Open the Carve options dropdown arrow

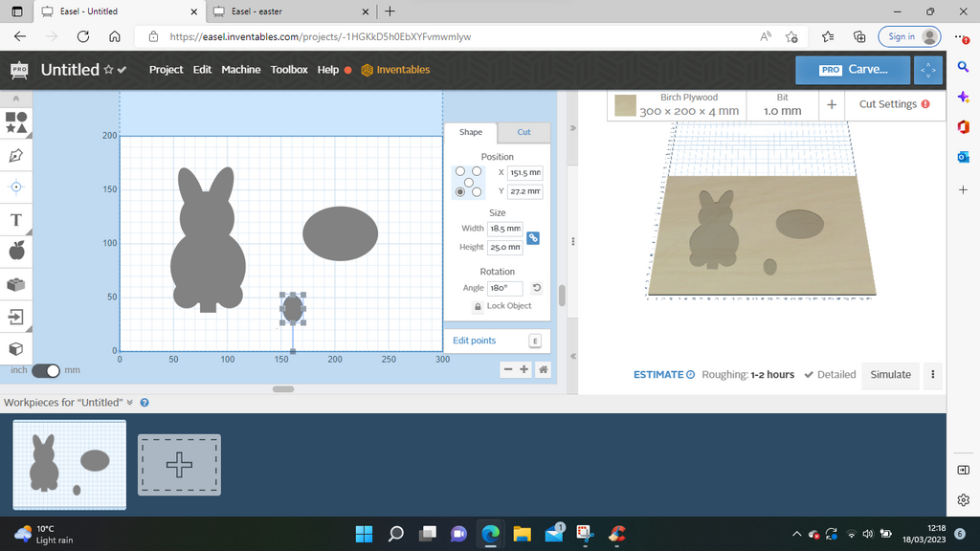click(927, 70)
